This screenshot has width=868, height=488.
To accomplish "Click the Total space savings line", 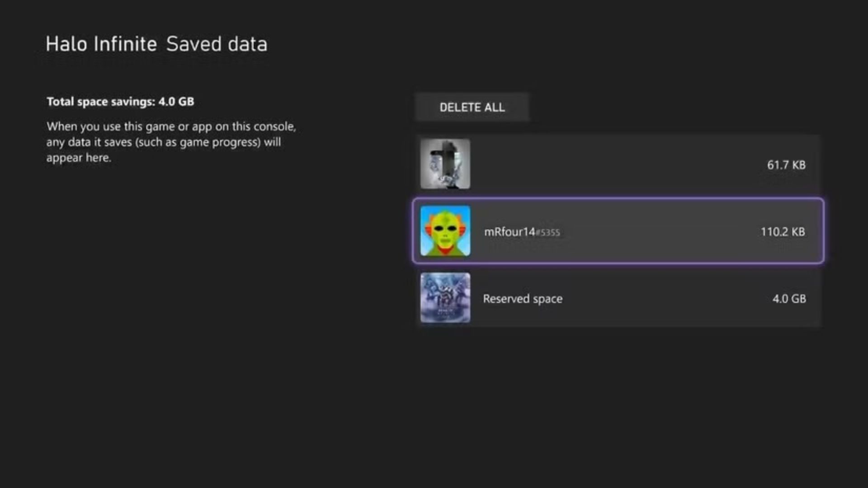I will coord(120,102).
